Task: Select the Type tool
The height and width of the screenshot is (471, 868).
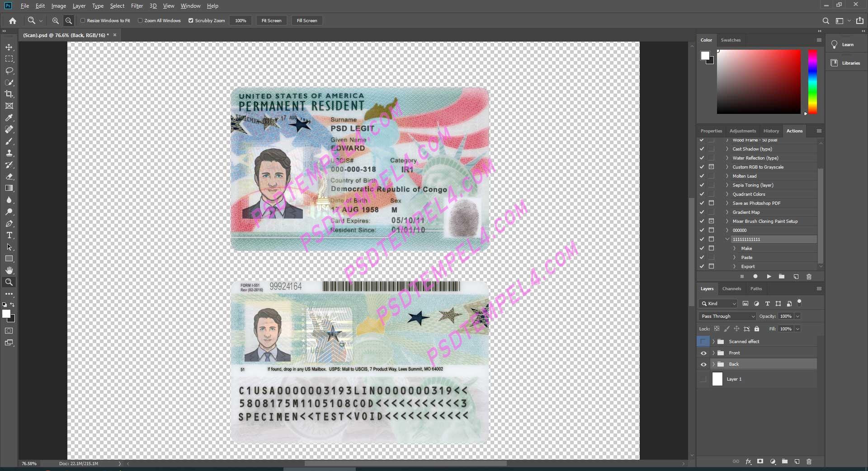Action: 9,235
